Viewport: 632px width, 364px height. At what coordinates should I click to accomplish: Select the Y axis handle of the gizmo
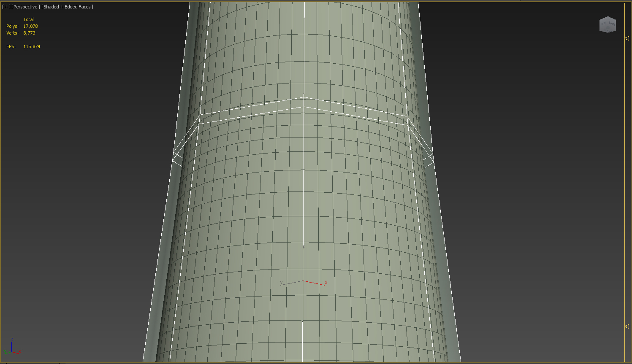click(x=291, y=283)
